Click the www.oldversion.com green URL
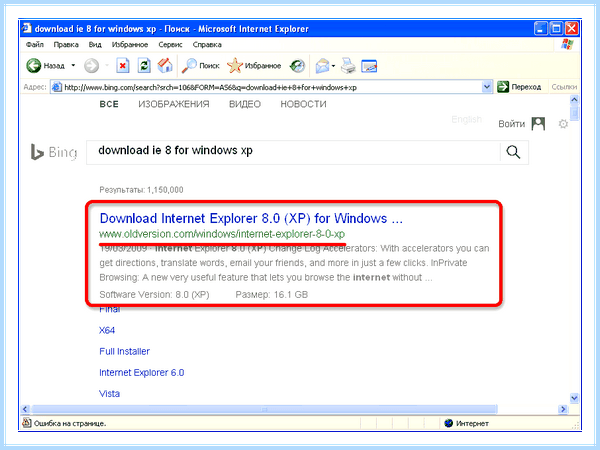Image resolution: width=600 pixels, height=450 pixels. pyautogui.click(x=222, y=234)
